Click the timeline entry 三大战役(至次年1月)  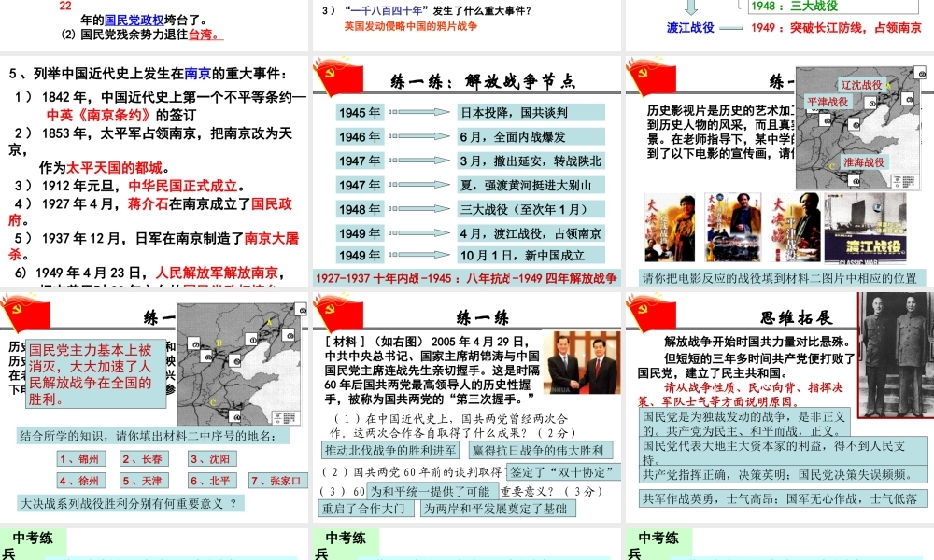coord(531,209)
